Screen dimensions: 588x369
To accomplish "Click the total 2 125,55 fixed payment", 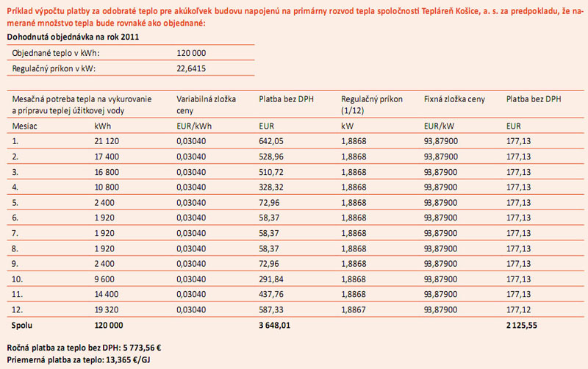I will (x=523, y=324).
